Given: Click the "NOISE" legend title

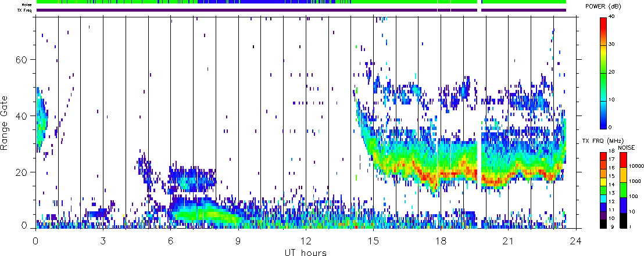Looking at the screenshot, I should [627, 147].
